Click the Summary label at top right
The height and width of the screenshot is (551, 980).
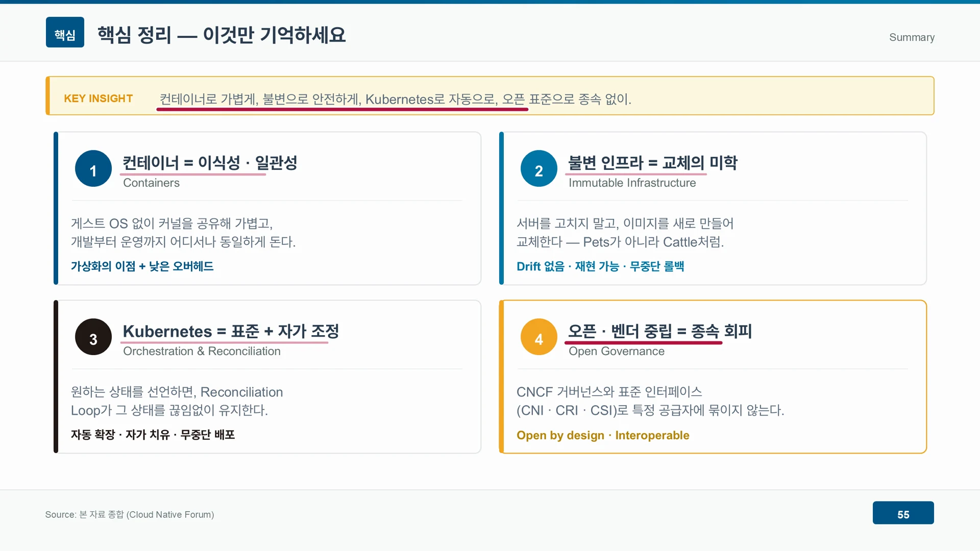pyautogui.click(x=912, y=37)
